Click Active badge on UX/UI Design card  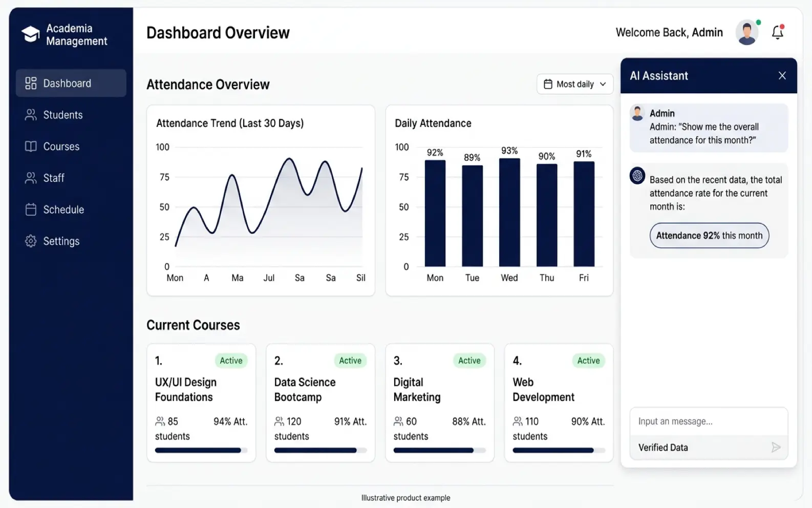pos(231,361)
